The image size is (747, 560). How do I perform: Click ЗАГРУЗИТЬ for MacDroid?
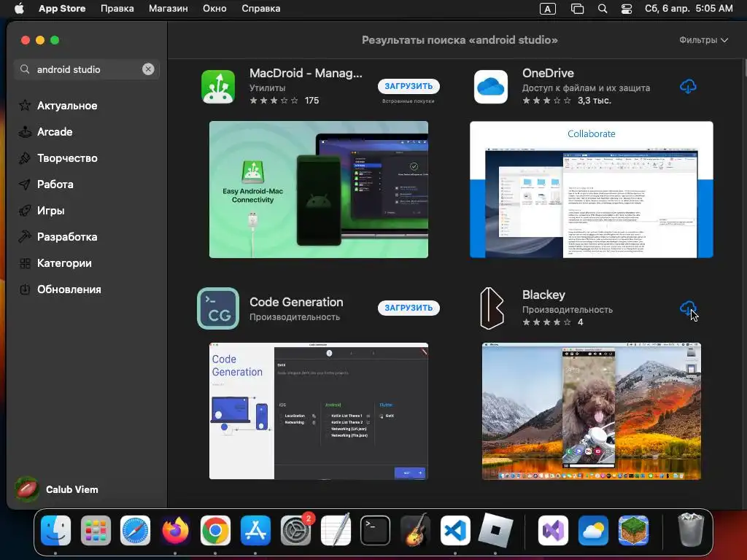(x=409, y=86)
